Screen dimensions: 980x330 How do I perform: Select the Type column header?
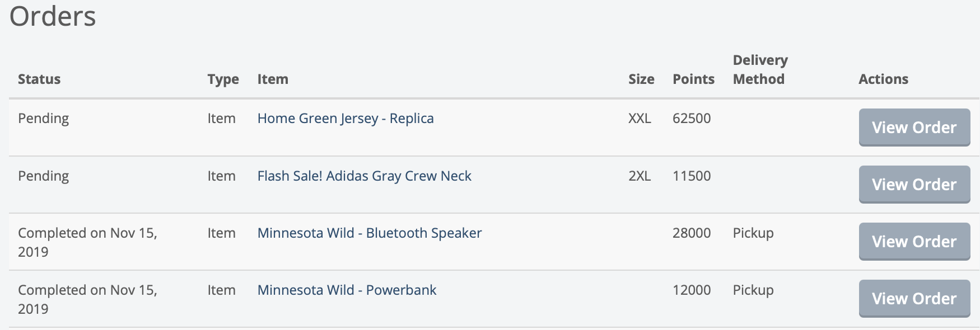223,79
